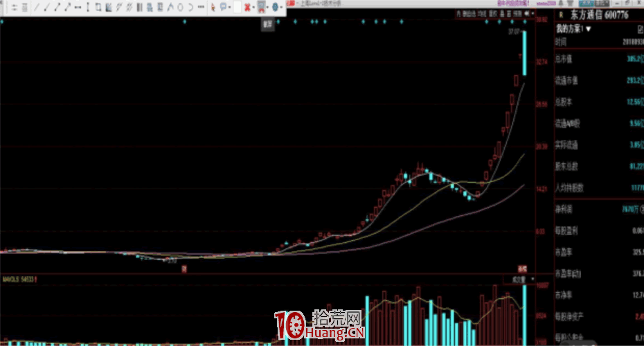Click the speaker-shaped icon in chart top bar

pos(526,14)
